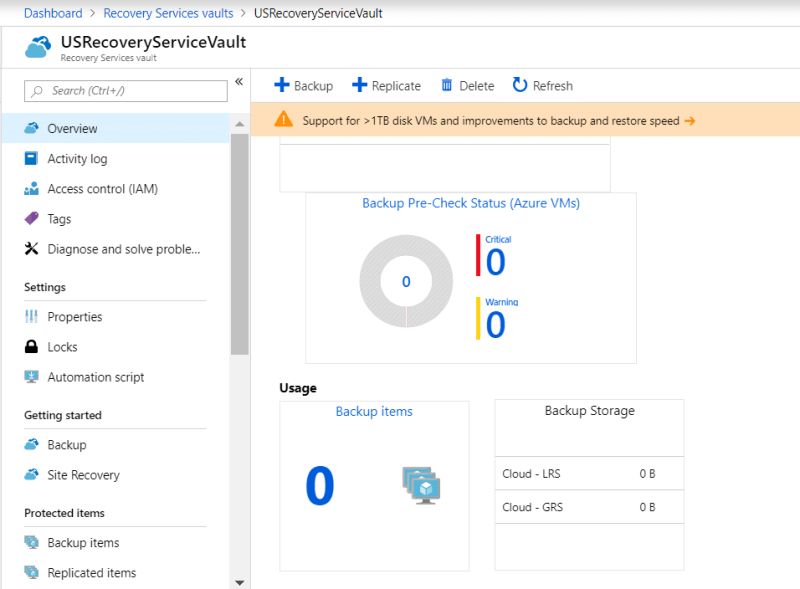Collapse the vault sidebar with the double chevron
The width and height of the screenshot is (800, 589).
click(239, 83)
